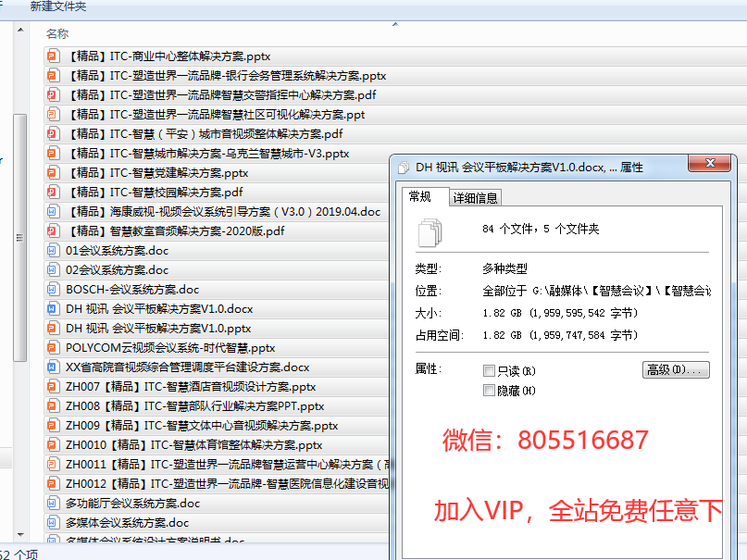Sort files by the 名称 column header
Viewport: 747px width, 560px height.
(x=57, y=34)
